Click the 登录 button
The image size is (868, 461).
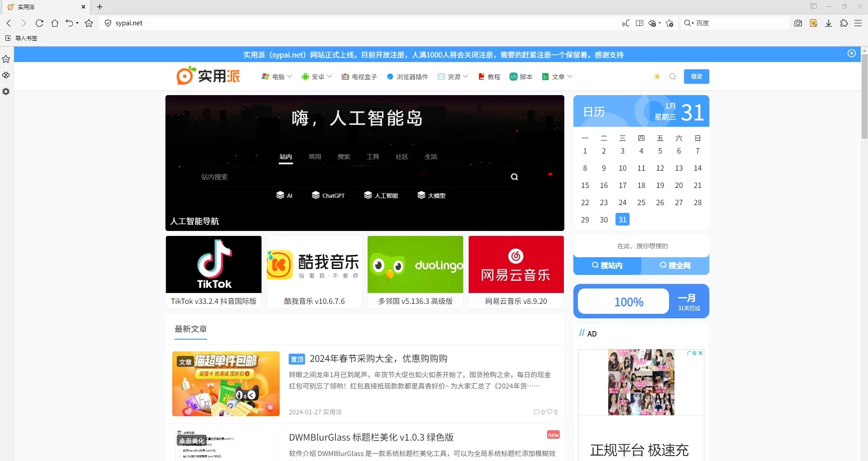point(697,77)
